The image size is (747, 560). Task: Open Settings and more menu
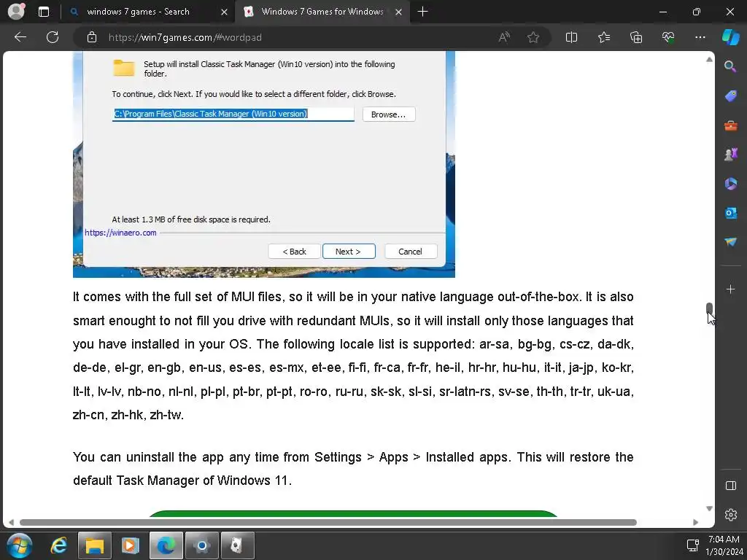(x=700, y=37)
